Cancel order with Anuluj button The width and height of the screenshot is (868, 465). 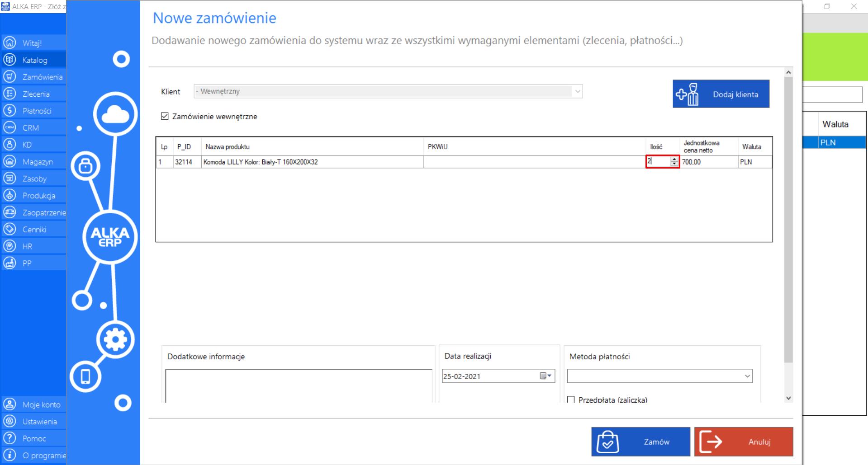click(744, 442)
